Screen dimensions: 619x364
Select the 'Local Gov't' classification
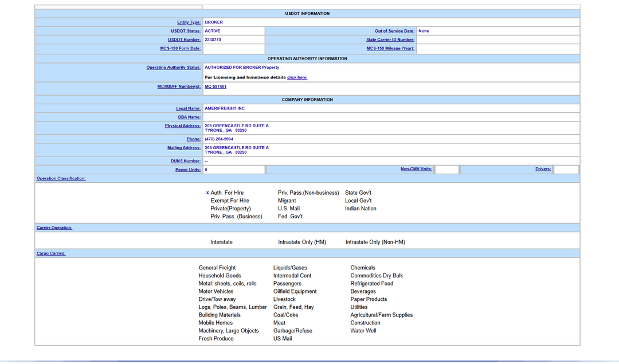(358, 201)
